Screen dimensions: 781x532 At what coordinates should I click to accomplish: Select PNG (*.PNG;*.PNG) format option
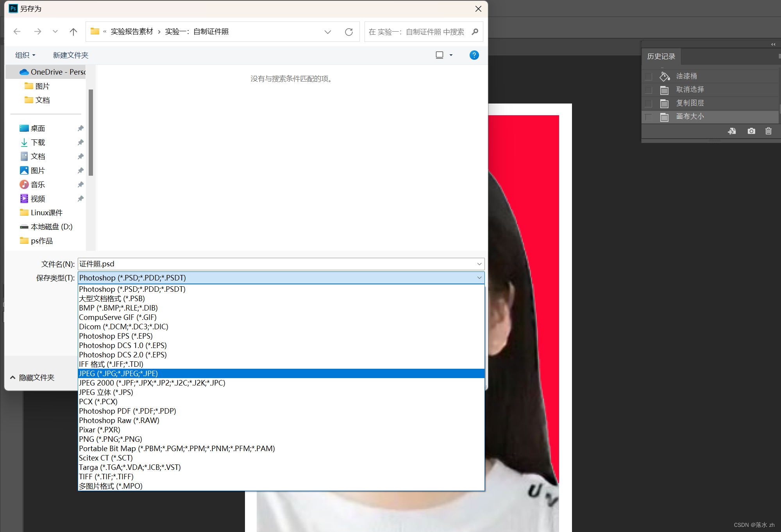[x=111, y=439]
